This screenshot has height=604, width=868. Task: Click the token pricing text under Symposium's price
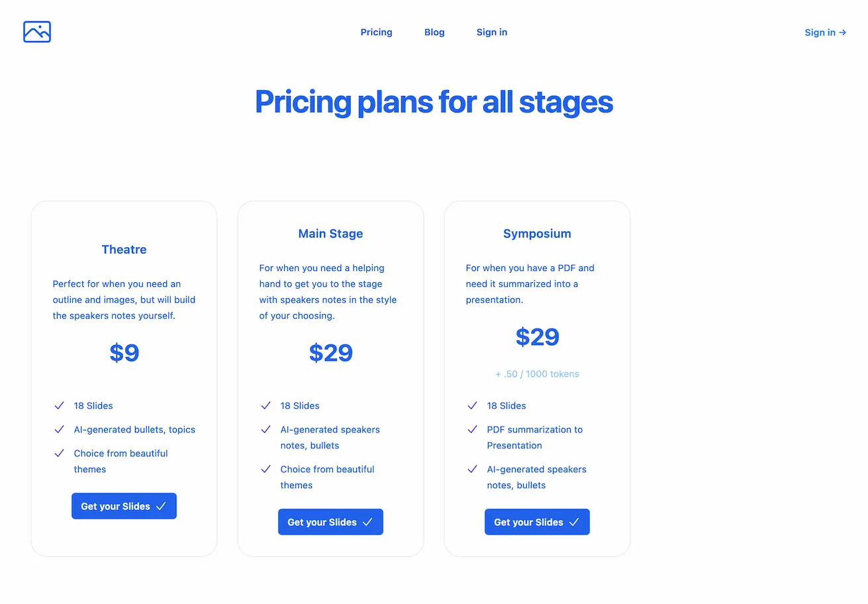537,374
